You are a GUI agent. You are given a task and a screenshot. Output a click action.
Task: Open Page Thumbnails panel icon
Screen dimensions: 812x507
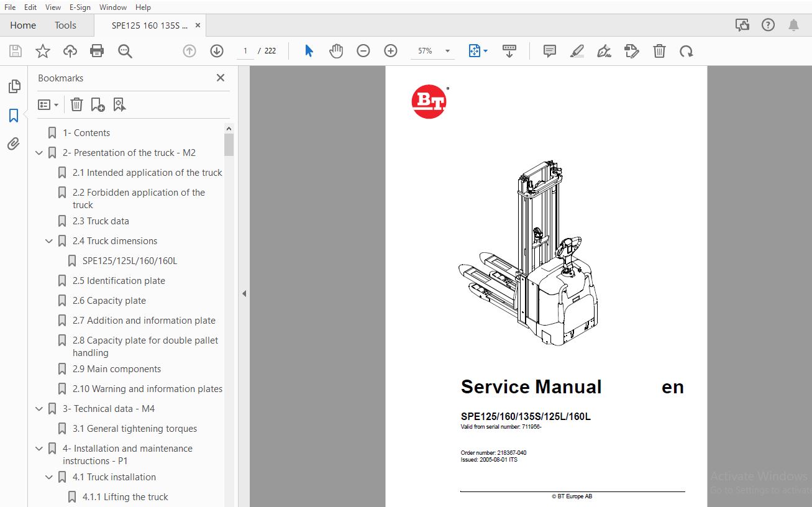click(14, 87)
